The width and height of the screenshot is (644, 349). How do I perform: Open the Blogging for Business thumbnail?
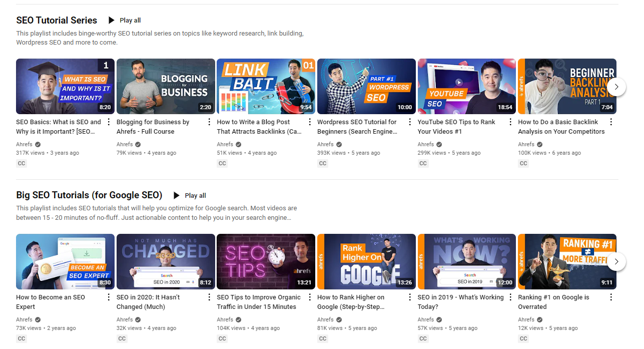(166, 87)
